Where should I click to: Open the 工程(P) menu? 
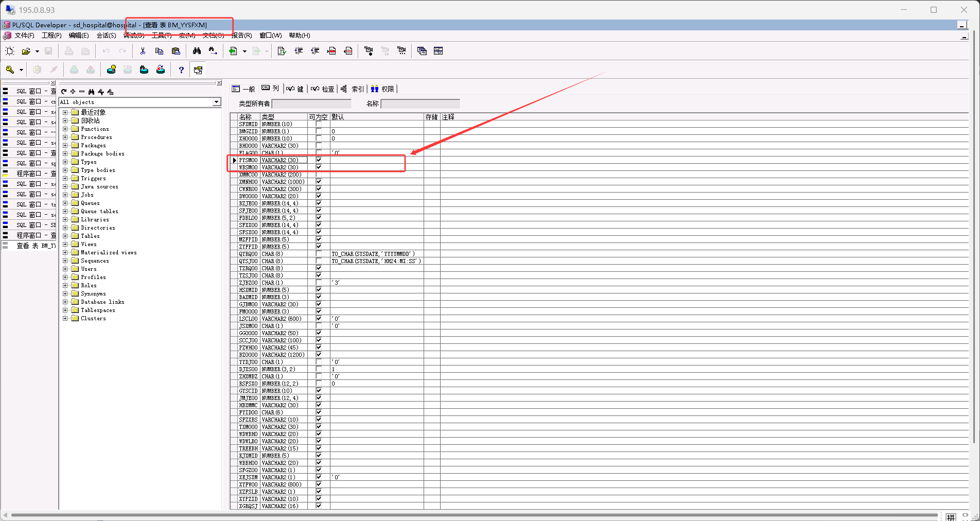click(51, 36)
